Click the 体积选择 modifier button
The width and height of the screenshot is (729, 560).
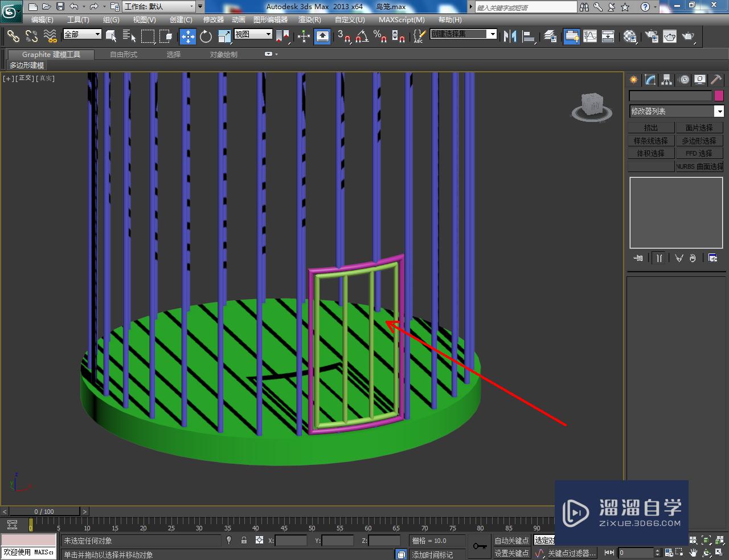[651, 153]
